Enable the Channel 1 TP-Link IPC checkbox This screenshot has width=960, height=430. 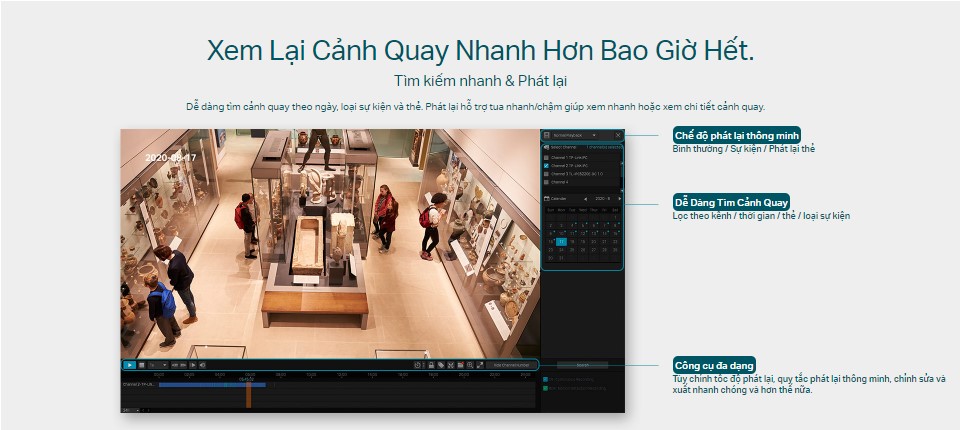pos(546,158)
